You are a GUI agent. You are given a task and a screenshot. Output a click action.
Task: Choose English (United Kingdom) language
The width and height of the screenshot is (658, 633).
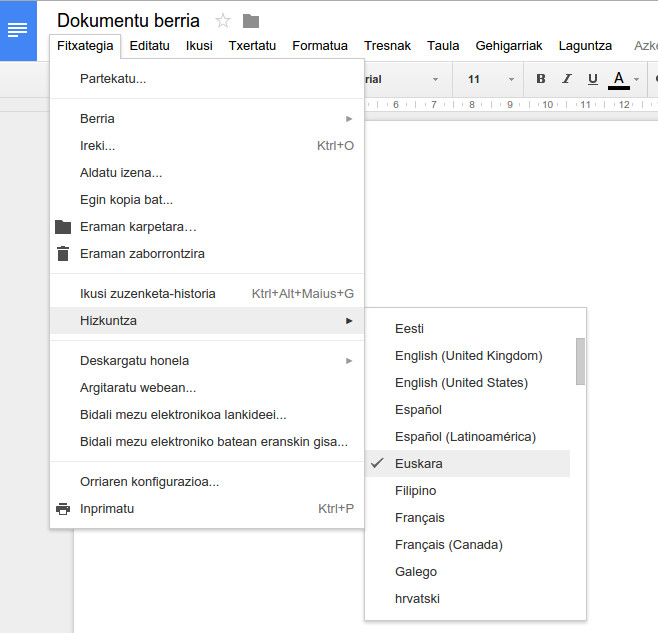468,356
